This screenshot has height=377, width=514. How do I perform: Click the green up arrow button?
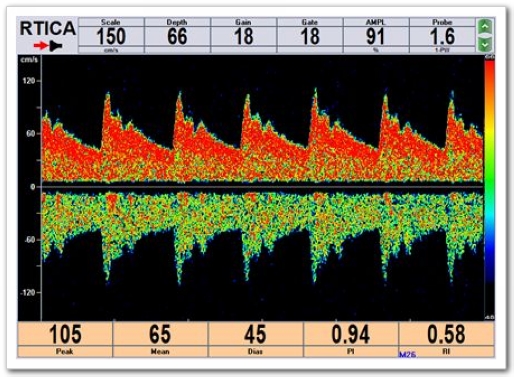click(485, 26)
